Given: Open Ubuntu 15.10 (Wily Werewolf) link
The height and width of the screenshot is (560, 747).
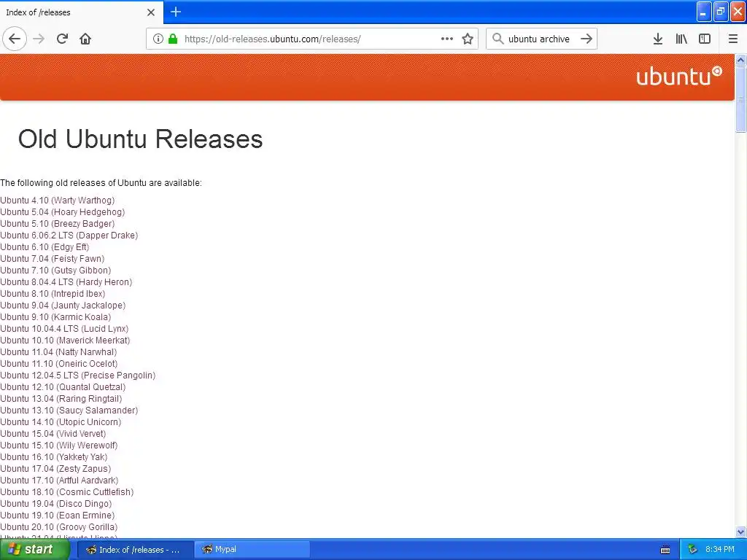Looking at the screenshot, I should (58, 446).
